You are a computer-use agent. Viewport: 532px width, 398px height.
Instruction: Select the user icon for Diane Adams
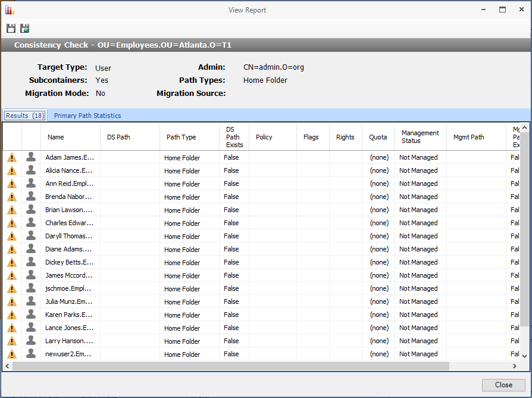pos(31,249)
